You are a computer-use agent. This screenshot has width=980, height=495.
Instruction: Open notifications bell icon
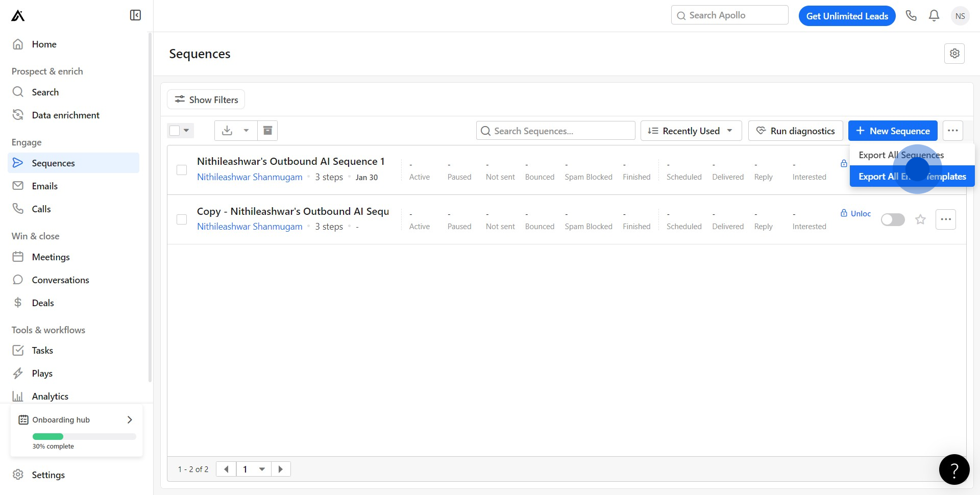pos(934,16)
